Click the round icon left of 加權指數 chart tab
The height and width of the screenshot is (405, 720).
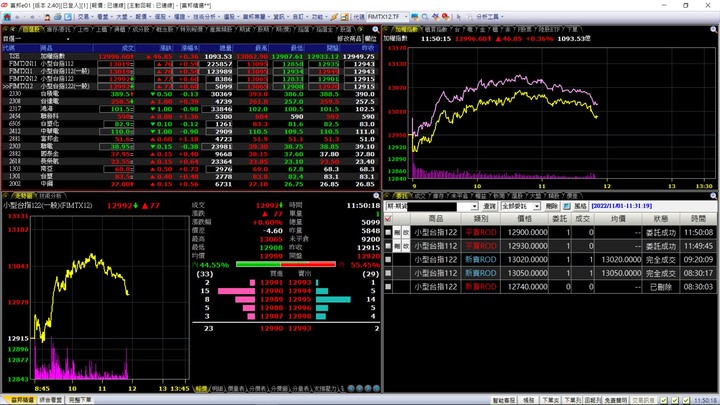(x=387, y=29)
